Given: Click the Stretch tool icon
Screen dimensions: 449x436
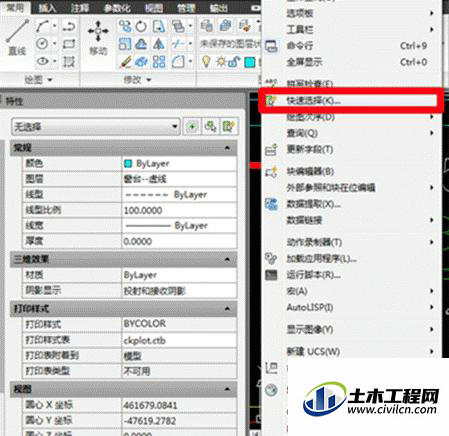Looking at the screenshot, I should click(x=159, y=26).
